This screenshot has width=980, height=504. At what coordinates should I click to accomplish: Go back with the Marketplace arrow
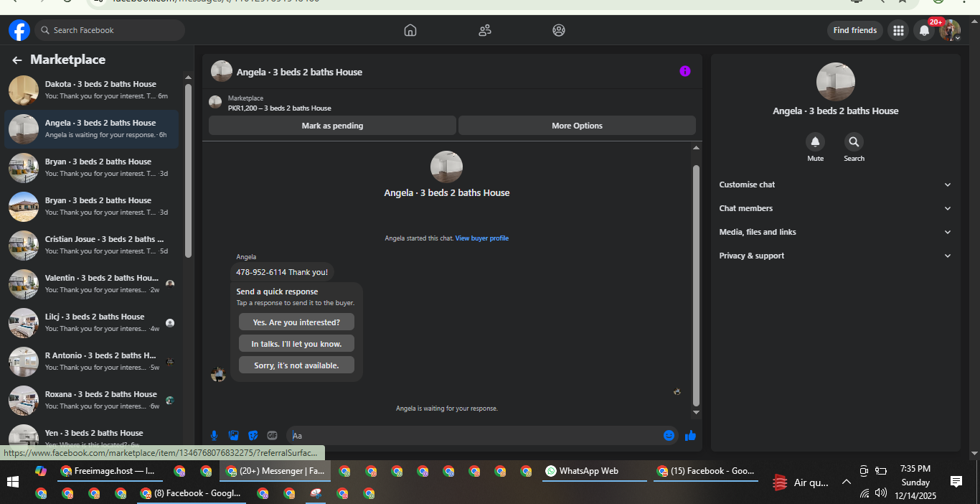click(x=17, y=60)
